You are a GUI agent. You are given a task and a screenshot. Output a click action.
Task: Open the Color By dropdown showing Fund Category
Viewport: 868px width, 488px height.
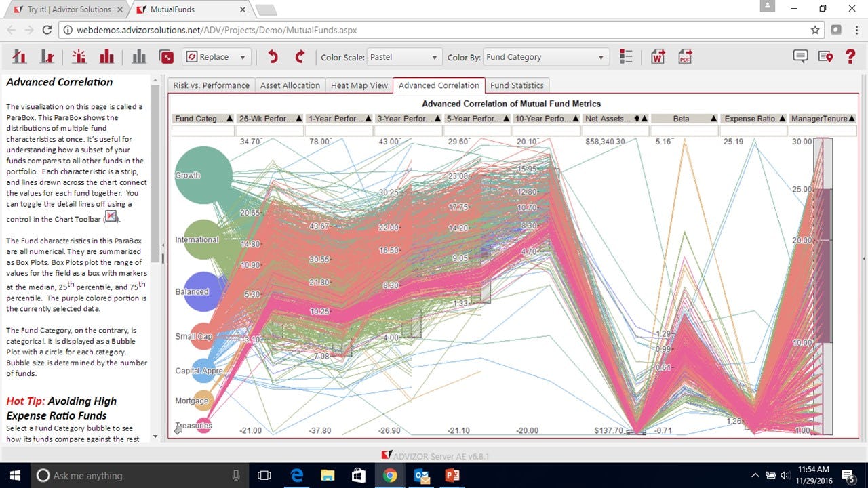[x=546, y=57]
